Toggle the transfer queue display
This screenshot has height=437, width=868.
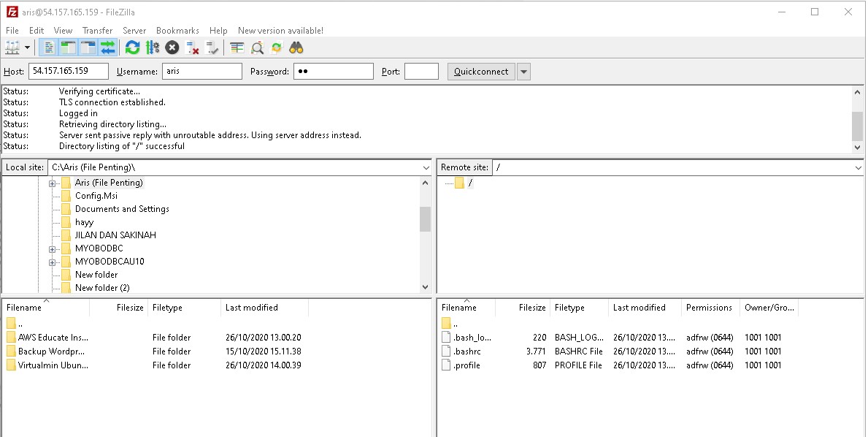[108, 48]
